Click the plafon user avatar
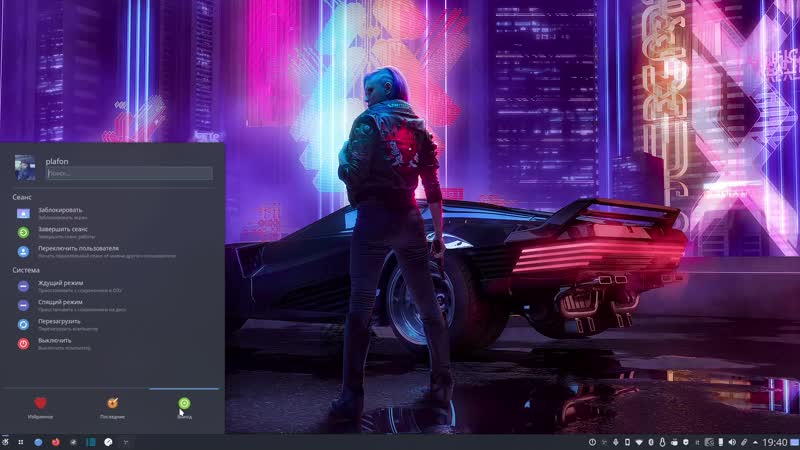Screen dimensions: 800x450 point(25,168)
